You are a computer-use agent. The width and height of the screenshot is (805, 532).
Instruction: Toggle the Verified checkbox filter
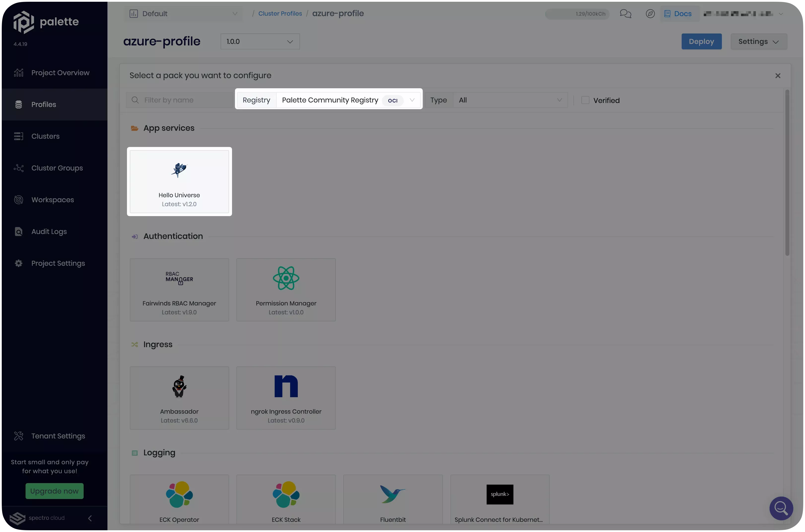click(585, 100)
